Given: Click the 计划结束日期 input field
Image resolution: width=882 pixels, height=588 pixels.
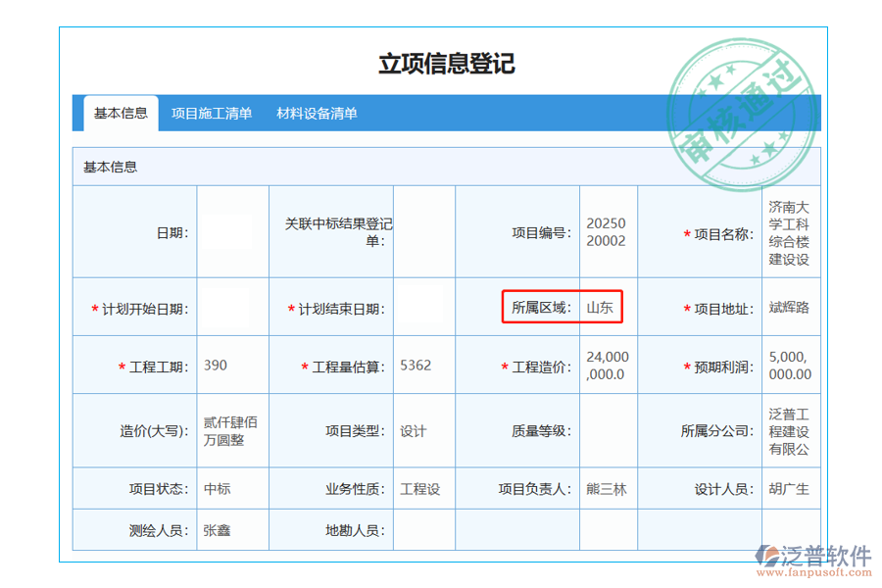Looking at the screenshot, I should coord(424,308).
